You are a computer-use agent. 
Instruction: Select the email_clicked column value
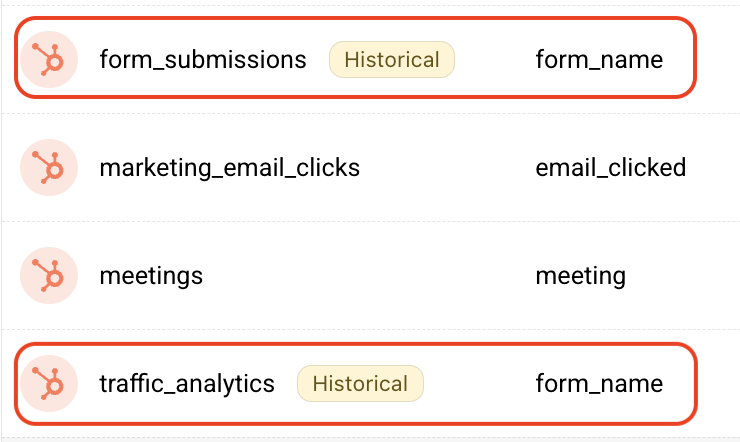tap(611, 168)
